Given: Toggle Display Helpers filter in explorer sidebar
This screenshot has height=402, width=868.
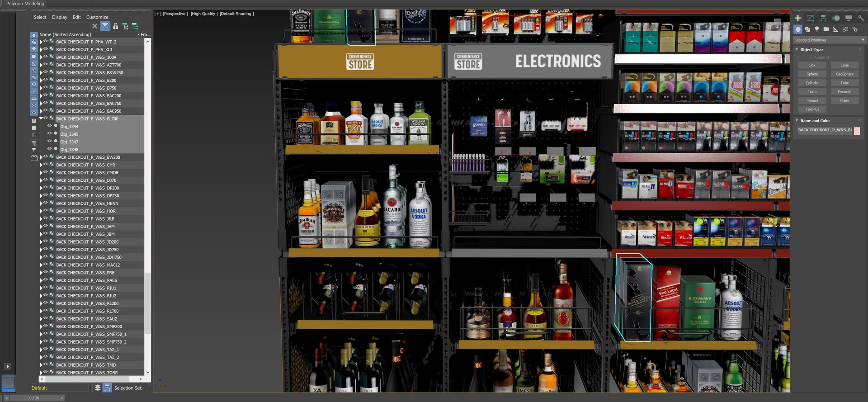Looking at the screenshot, I should pyautogui.click(x=34, y=63).
